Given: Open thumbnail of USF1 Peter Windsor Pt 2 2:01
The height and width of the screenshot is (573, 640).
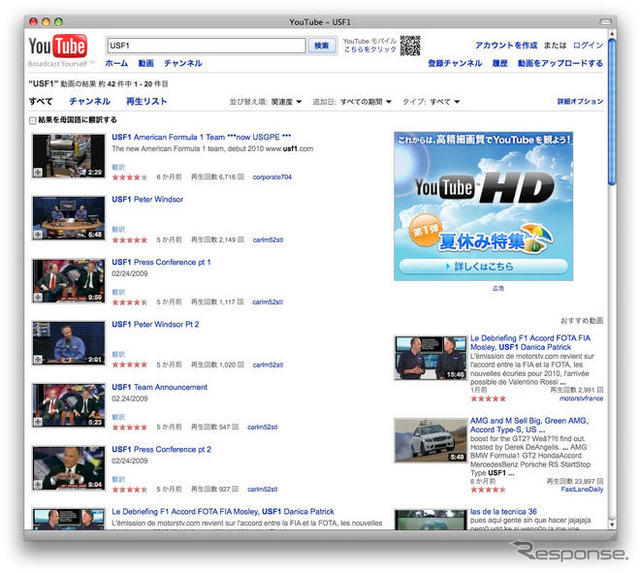Looking at the screenshot, I should click(x=69, y=343).
